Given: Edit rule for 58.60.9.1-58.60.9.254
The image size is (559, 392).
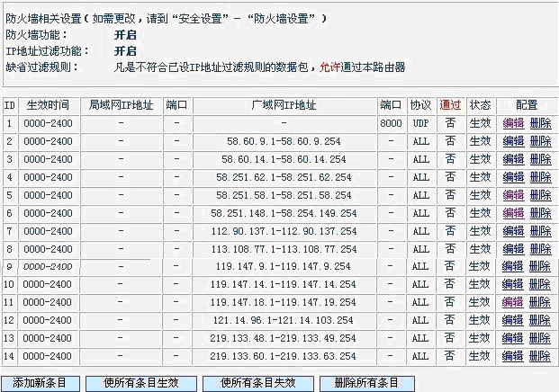Looking at the screenshot, I should (512, 141).
